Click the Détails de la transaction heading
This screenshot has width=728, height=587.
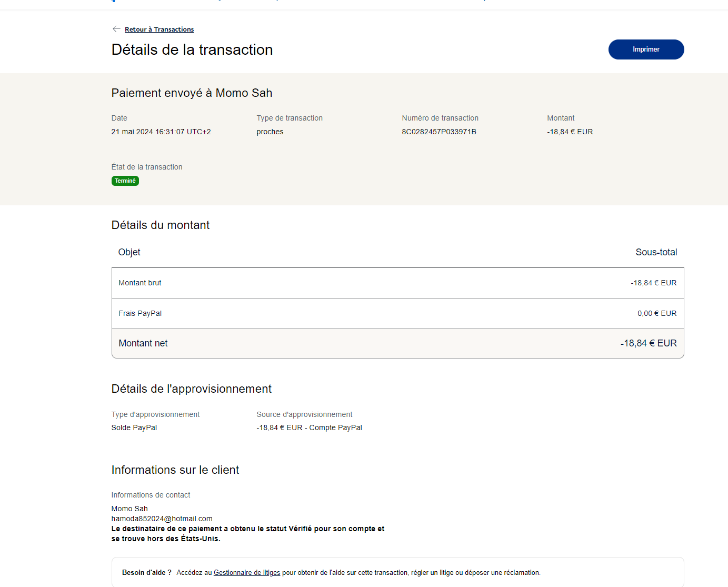coord(192,50)
